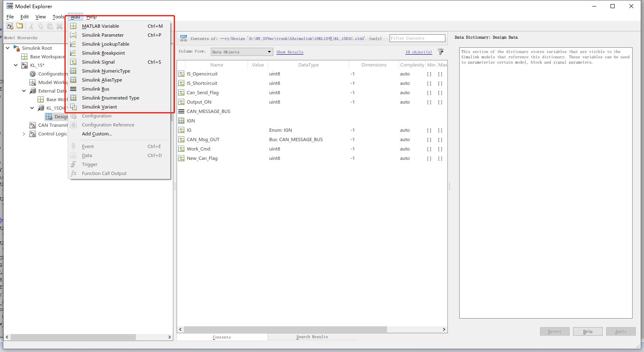Click the contents pane horizontal scrollbar thumb
The width and height of the screenshot is (644, 352).
tap(285, 329)
